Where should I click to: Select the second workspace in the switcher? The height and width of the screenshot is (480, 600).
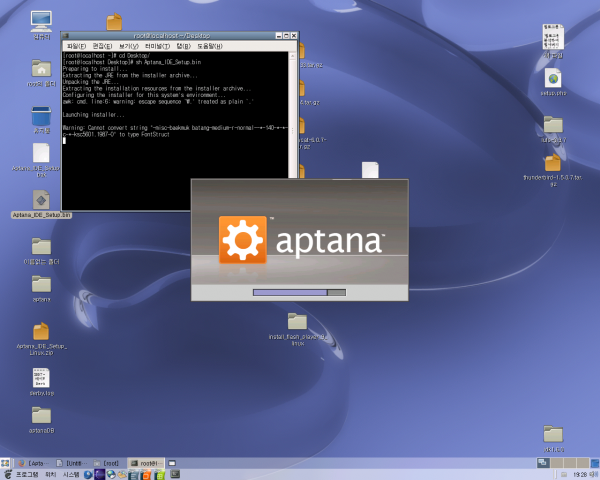tap(557, 463)
